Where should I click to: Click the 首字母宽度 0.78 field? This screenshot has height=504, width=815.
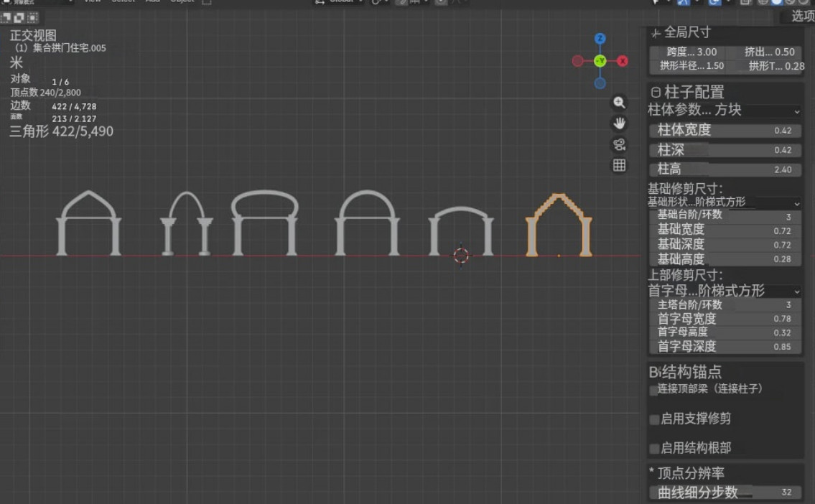(x=725, y=319)
